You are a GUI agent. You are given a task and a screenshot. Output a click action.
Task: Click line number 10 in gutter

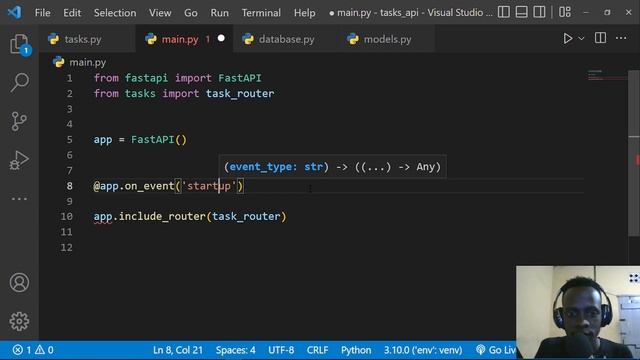(67, 216)
